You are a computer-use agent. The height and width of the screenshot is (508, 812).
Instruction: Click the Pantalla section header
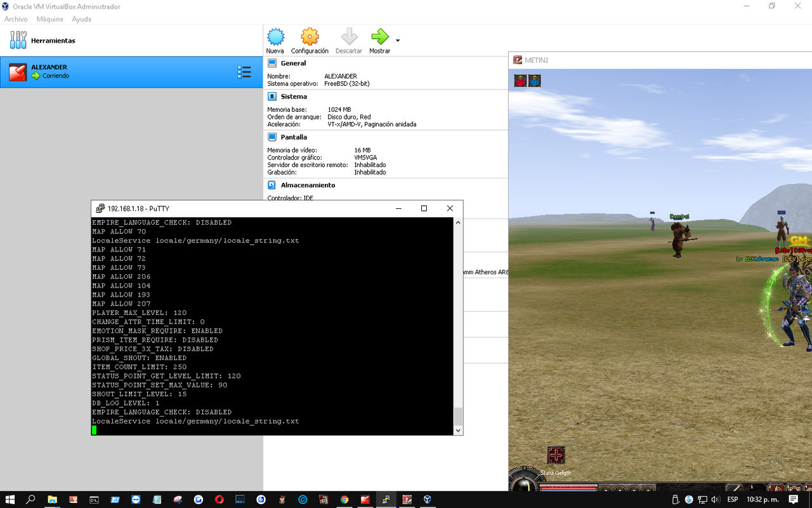click(294, 137)
